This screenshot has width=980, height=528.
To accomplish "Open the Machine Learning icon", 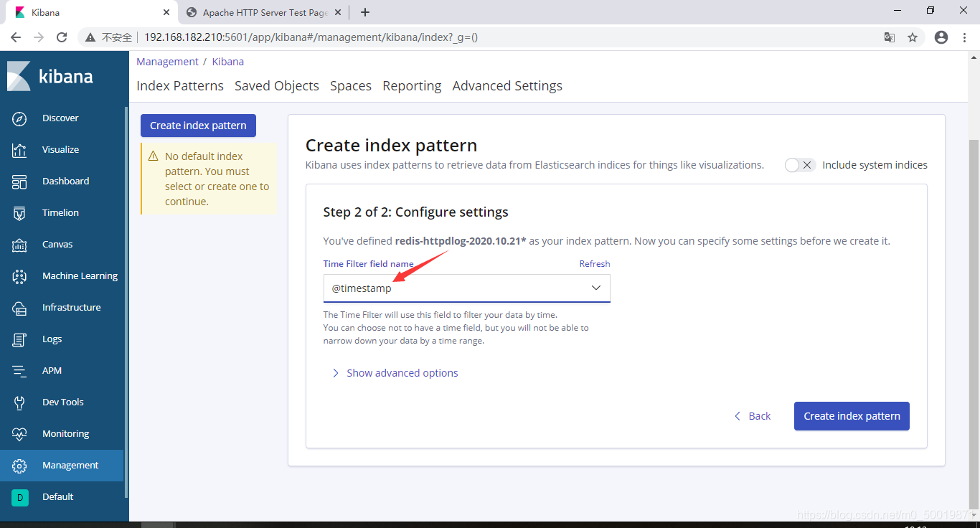I will point(19,276).
